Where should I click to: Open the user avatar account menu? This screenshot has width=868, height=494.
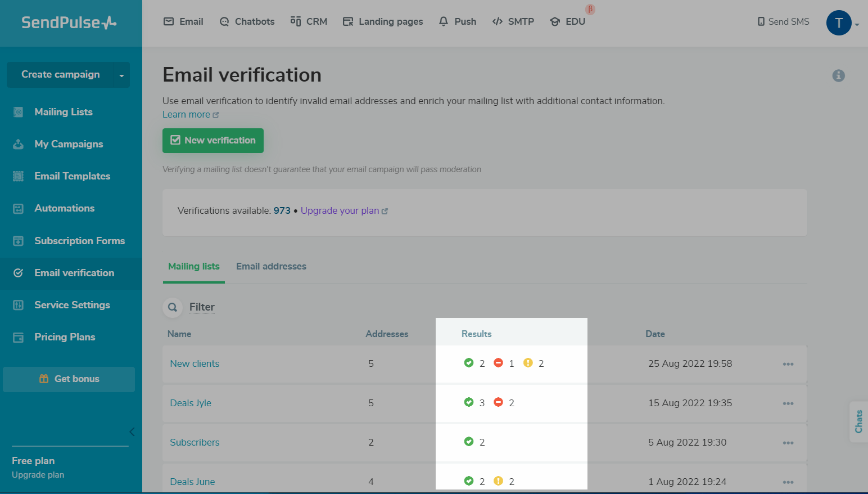[839, 23]
